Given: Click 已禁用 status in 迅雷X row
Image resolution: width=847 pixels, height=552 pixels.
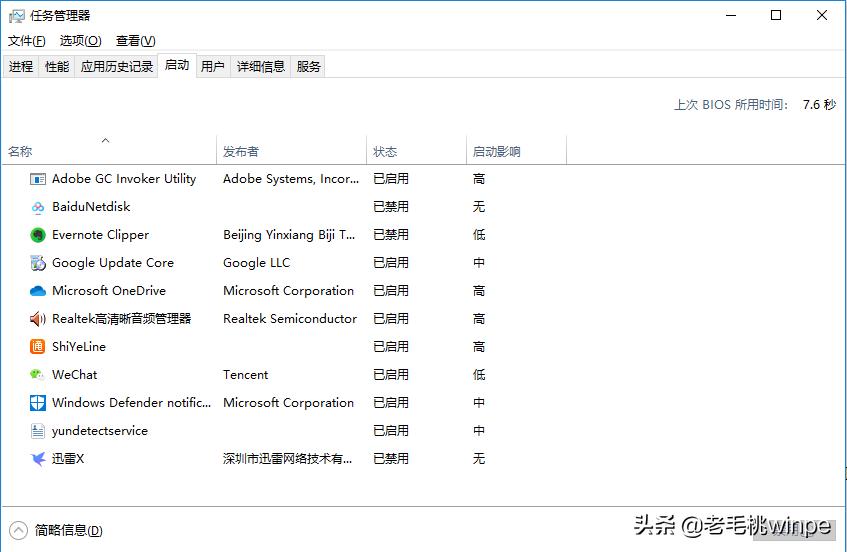Looking at the screenshot, I should pyautogui.click(x=391, y=459).
